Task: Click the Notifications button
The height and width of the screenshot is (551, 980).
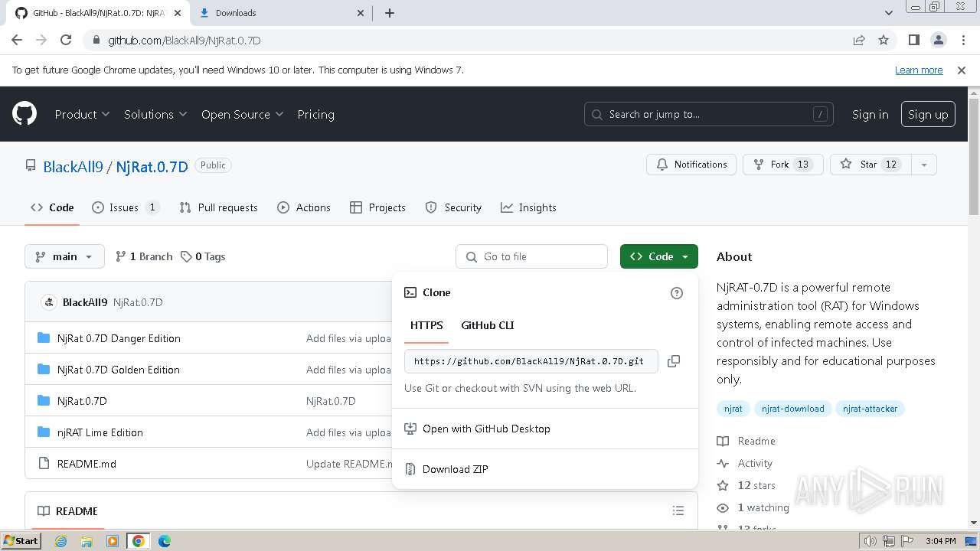Action: 691,165
